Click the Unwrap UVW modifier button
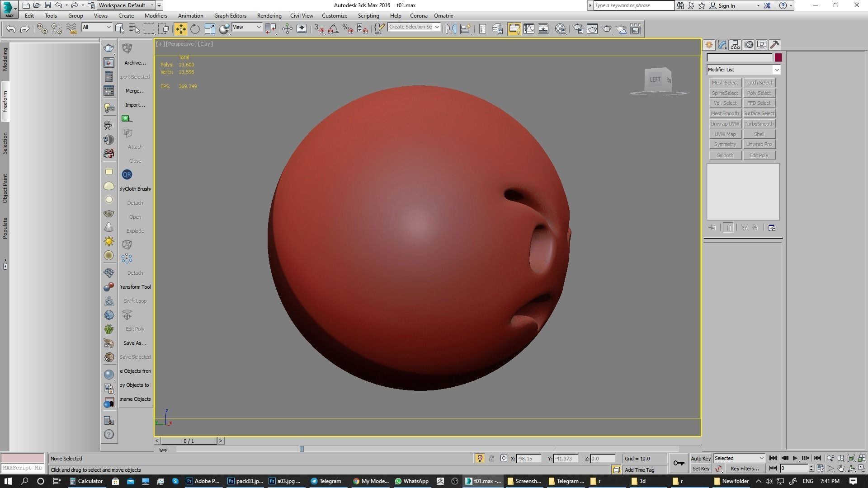Viewport: 868px width, 488px height. pyautogui.click(x=725, y=124)
